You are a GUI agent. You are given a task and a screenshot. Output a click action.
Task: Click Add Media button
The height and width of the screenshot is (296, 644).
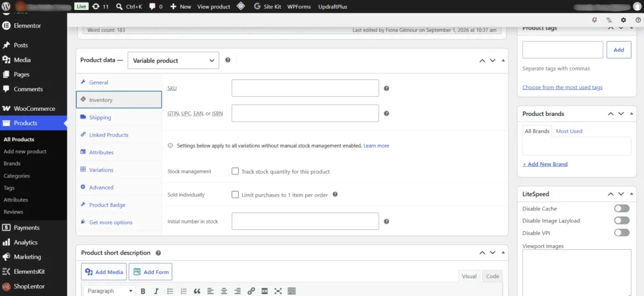pos(104,271)
